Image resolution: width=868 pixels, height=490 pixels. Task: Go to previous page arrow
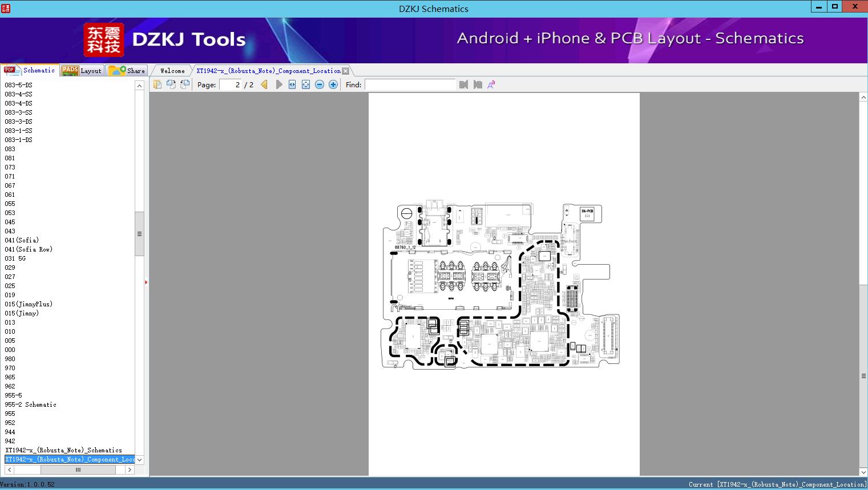click(x=264, y=84)
